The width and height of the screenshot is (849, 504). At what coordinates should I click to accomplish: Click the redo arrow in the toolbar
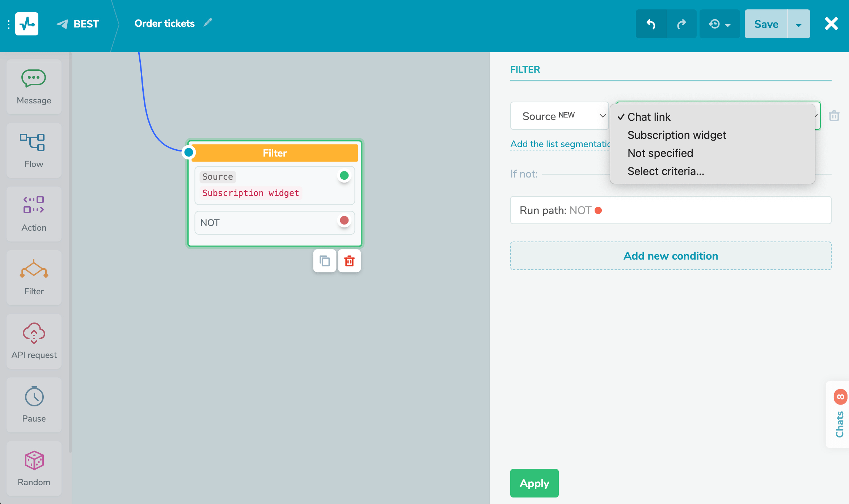tap(681, 24)
